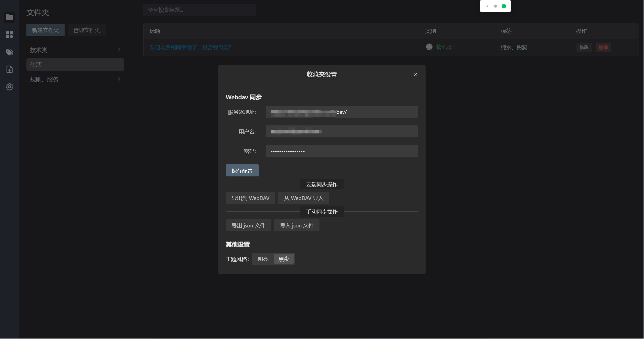The width and height of the screenshot is (644, 339).
Task: Open the folder view sidebar icon
Action: coord(10,17)
